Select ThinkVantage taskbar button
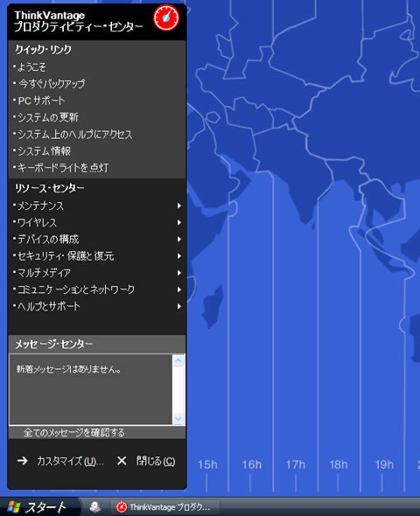 point(164,507)
